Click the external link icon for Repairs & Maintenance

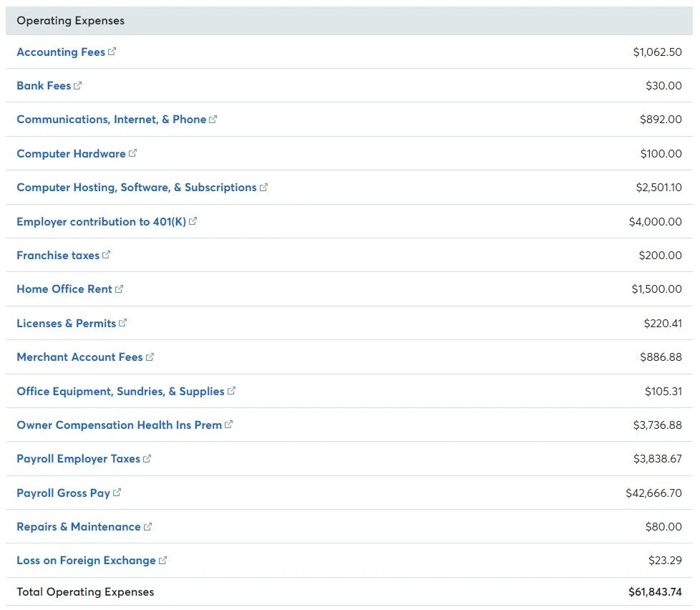click(x=147, y=526)
